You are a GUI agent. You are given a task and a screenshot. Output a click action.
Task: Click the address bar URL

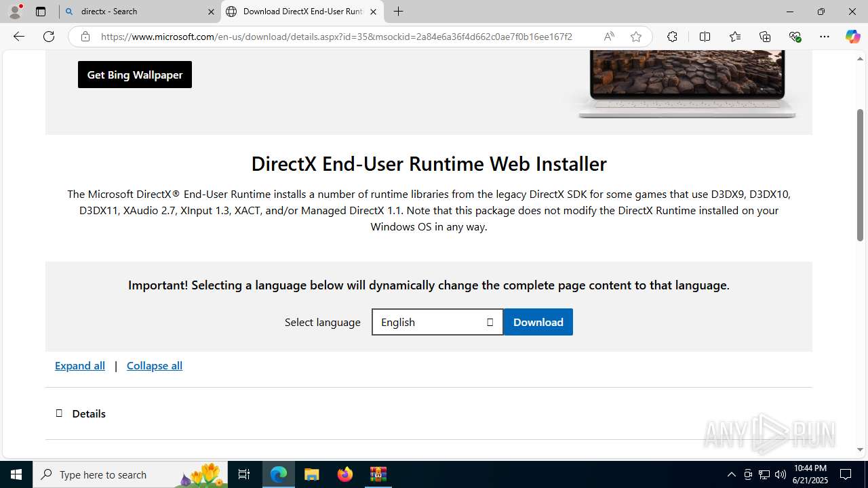tap(336, 37)
